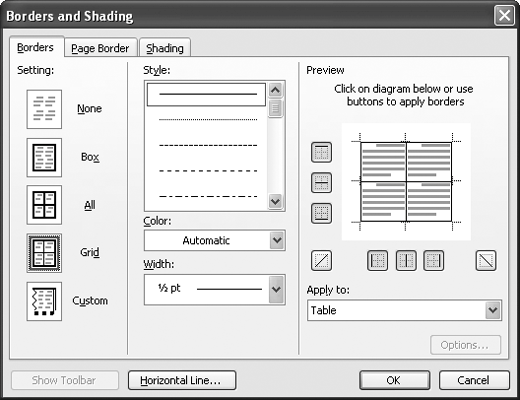Toggle the right border preview button
The width and height of the screenshot is (520, 400).
pyautogui.click(x=434, y=260)
